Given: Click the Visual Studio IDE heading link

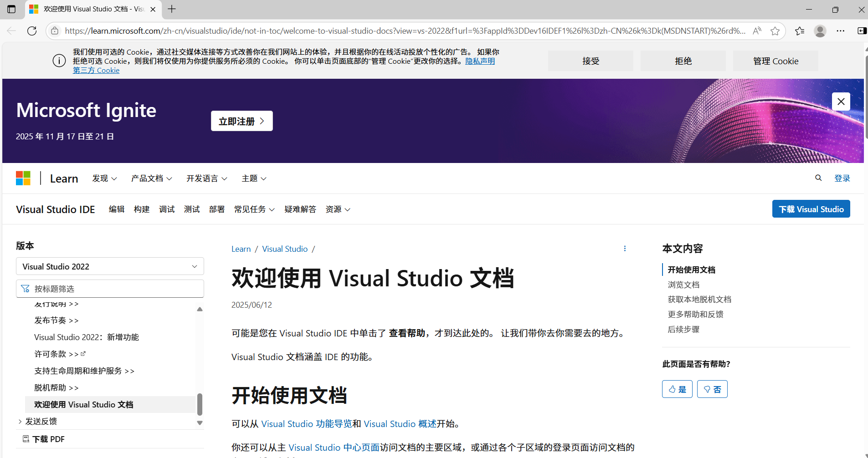Looking at the screenshot, I should pos(56,209).
